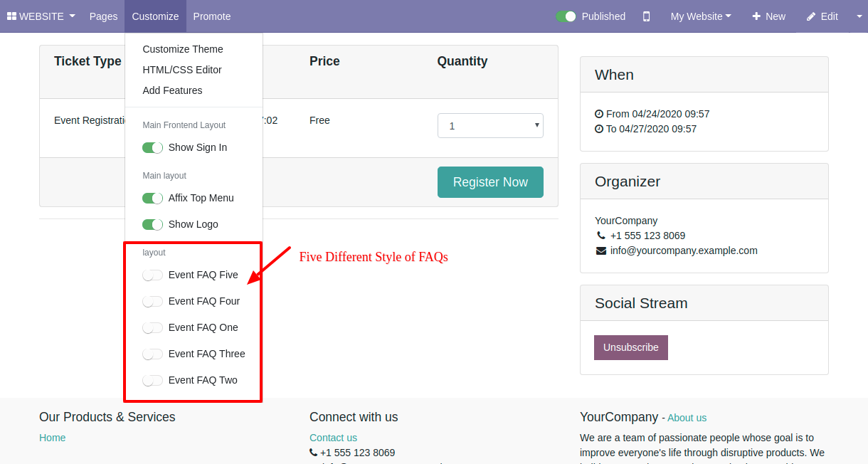Screen dimensions: 868x464
Task: Click the clock icon beside From date
Action: pos(599,114)
